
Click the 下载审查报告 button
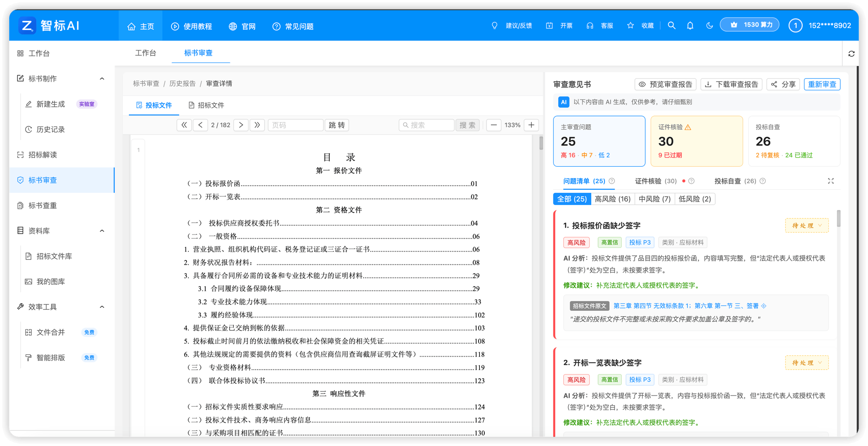pos(731,84)
